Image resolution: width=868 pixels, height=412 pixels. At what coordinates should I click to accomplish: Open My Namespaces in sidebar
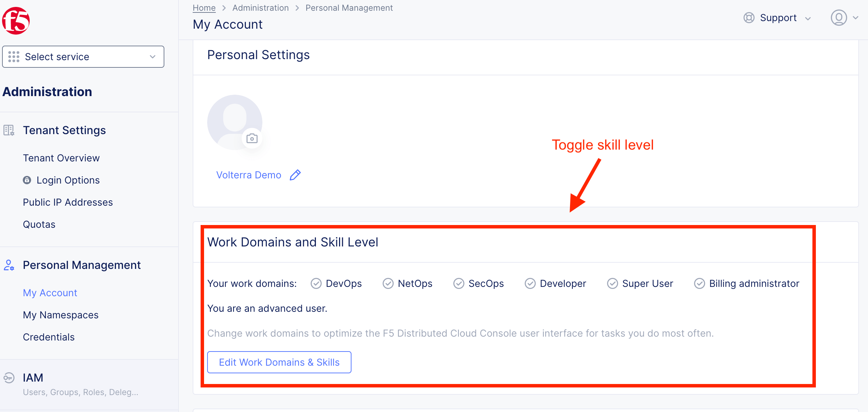(60, 315)
